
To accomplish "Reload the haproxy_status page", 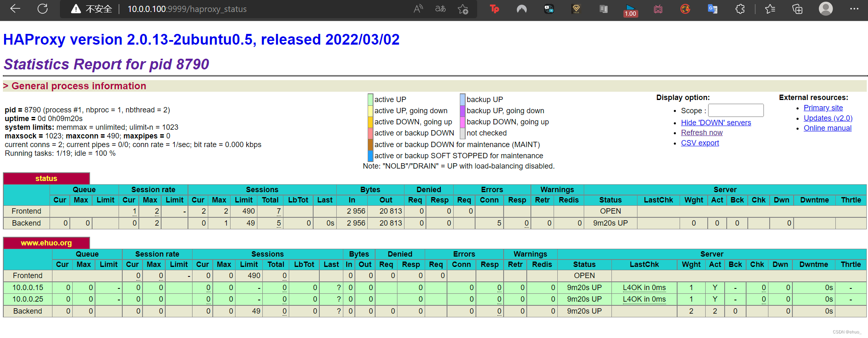I will (43, 9).
